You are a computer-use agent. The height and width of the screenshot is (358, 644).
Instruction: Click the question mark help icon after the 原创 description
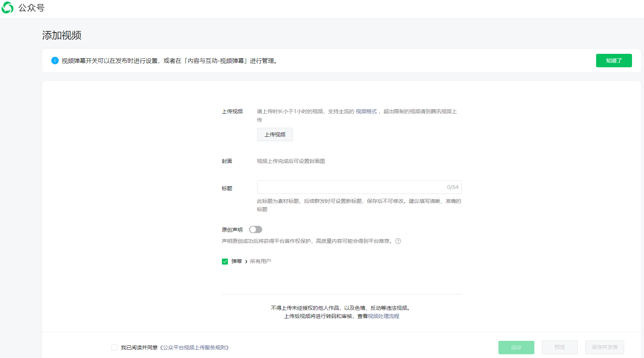point(398,241)
